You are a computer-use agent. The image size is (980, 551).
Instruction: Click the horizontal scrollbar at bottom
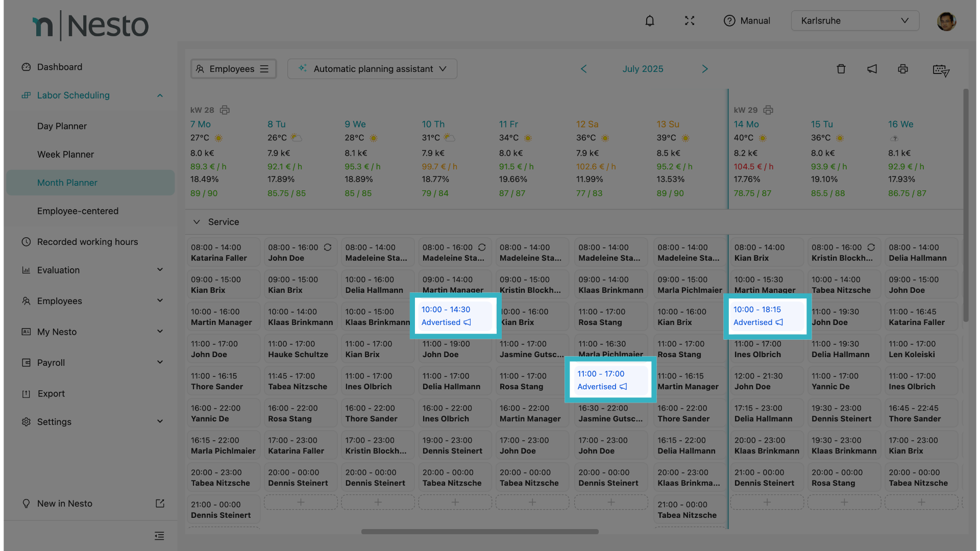click(x=479, y=532)
